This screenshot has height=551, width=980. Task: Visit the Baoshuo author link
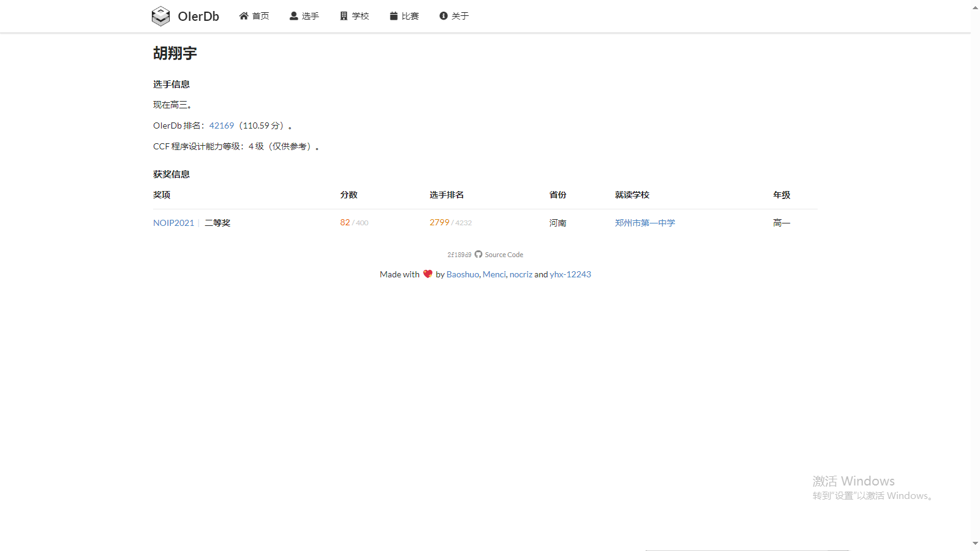(462, 274)
